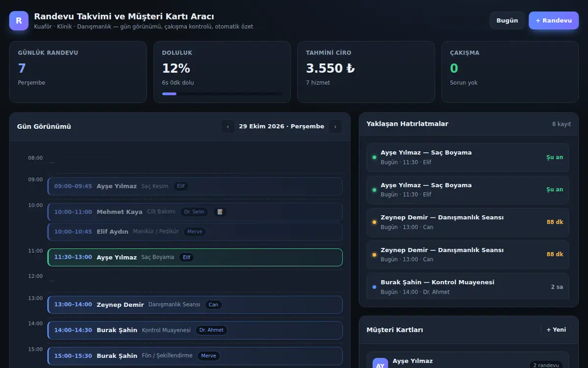Click the Doluluk progress bar
588x368 pixels.
tap(222, 94)
